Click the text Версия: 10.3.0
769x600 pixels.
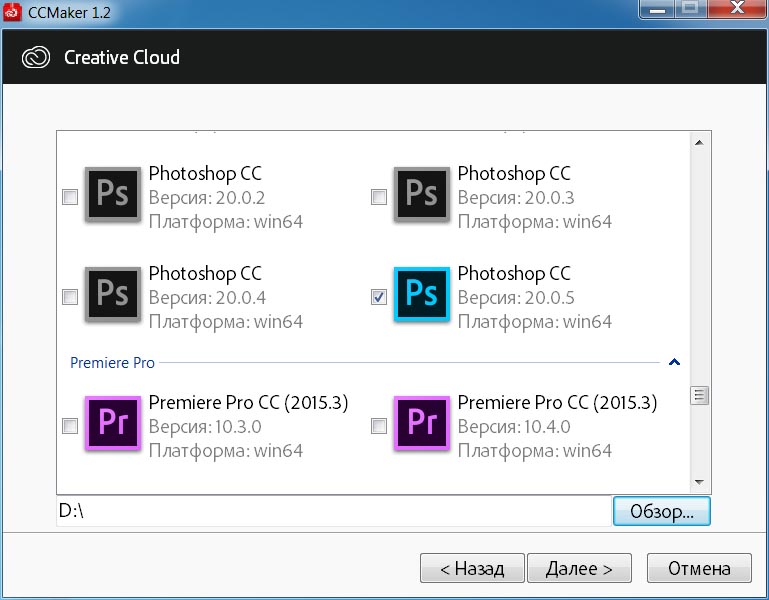(x=205, y=427)
